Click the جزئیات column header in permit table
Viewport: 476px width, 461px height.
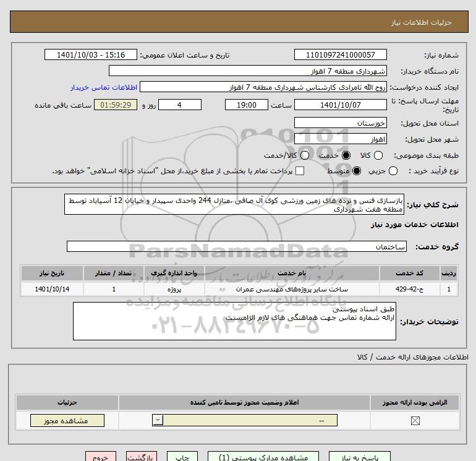[67, 402]
